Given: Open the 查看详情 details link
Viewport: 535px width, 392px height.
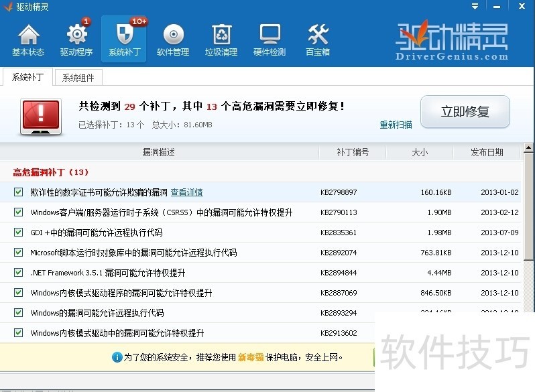Looking at the screenshot, I should click(x=186, y=192).
